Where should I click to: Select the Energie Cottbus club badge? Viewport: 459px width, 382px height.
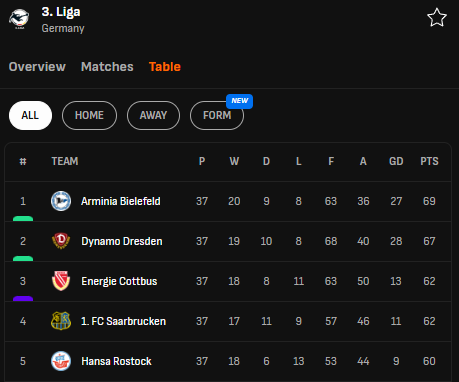click(x=61, y=281)
